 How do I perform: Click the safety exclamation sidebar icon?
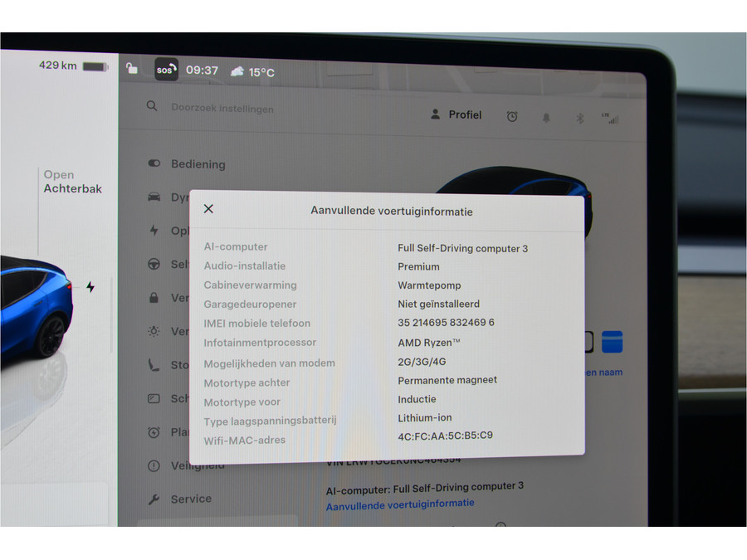point(154,465)
